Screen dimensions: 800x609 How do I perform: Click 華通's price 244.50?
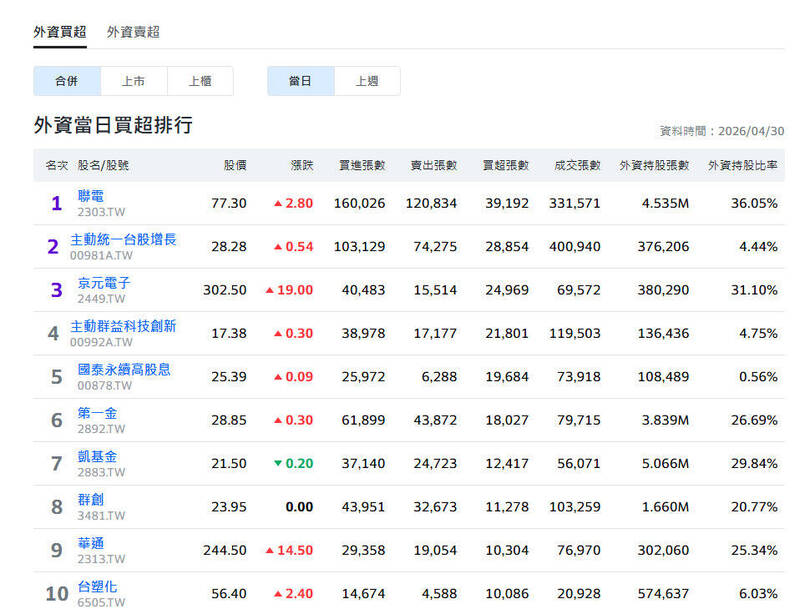click(x=225, y=550)
